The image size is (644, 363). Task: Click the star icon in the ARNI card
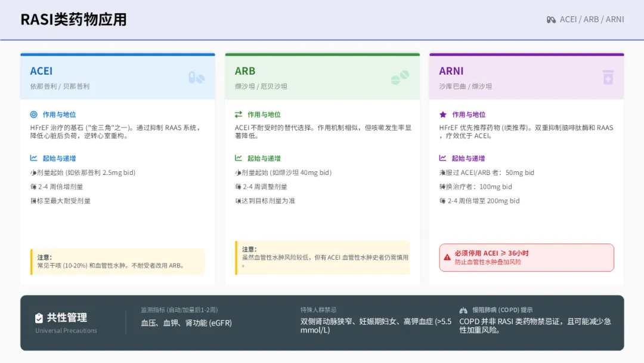(442, 114)
